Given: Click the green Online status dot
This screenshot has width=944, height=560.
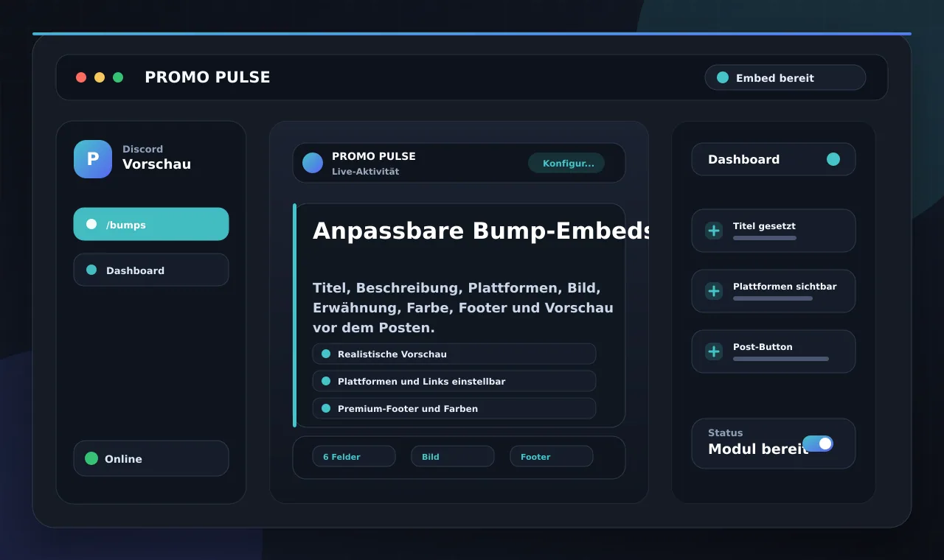Looking at the screenshot, I should [91, 458].
